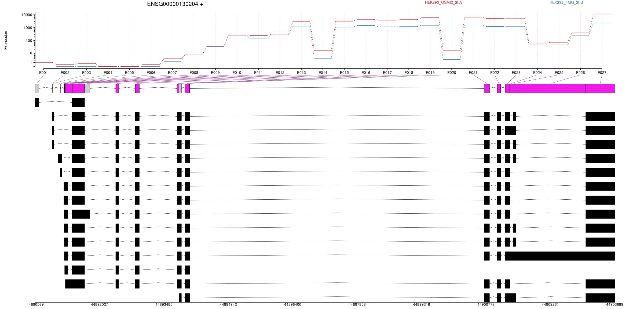The width and height of the screenshot is (644, 309).
Task: Click the 1 y-axis tick value
Action: tap(31, 63)
